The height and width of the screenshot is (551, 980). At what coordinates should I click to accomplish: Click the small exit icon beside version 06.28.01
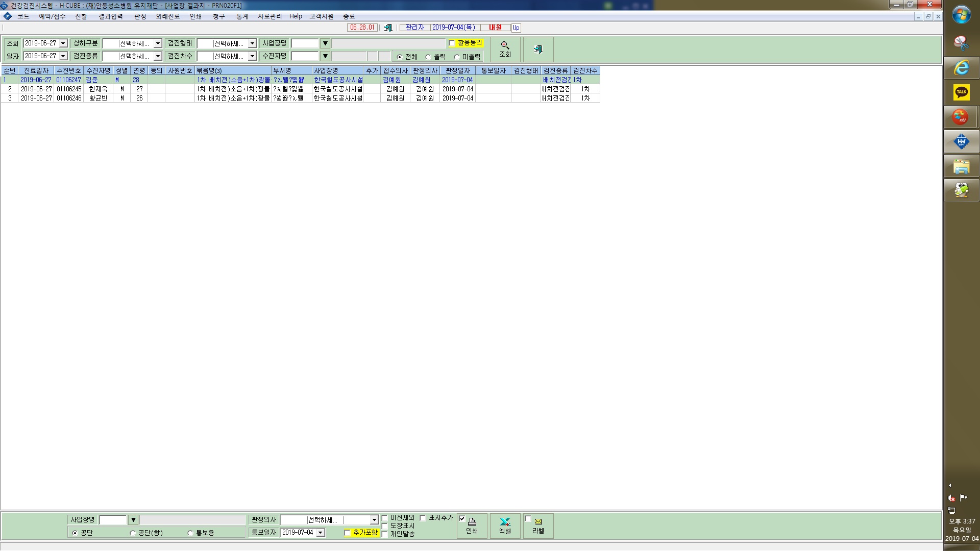click(x=388, y=28)
